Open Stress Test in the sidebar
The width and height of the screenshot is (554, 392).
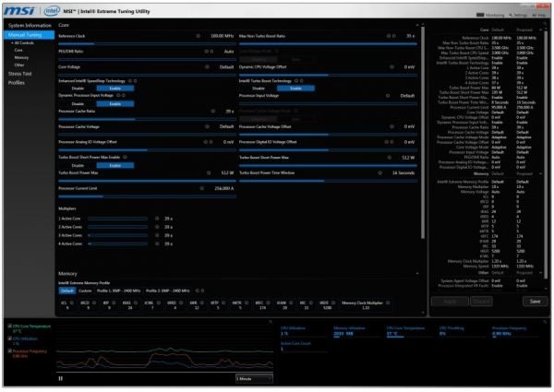coord(19,74)
